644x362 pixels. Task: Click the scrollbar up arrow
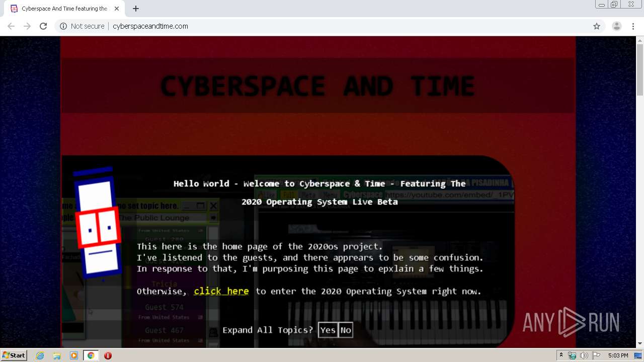point(640,40)
